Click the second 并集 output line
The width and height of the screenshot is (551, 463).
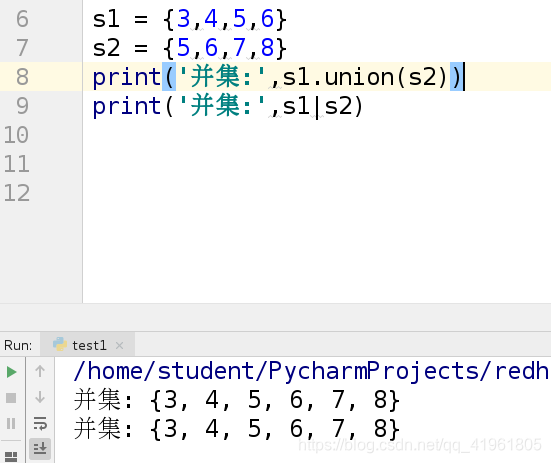point(237,429)
